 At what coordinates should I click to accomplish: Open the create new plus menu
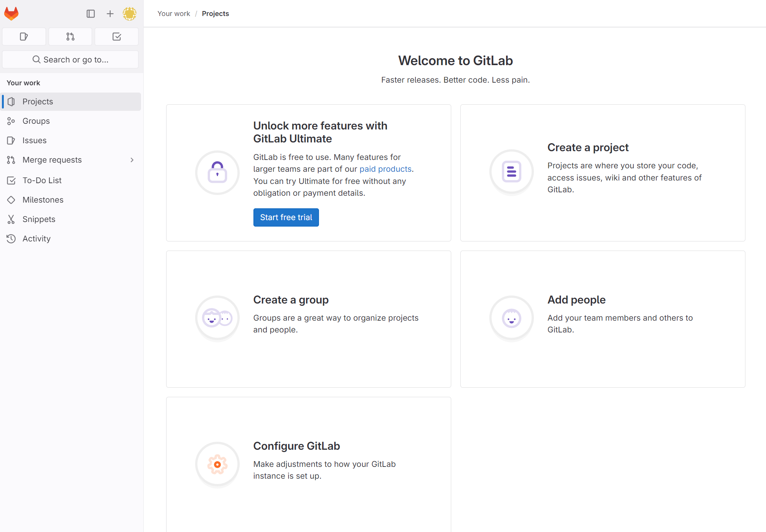click(110, 14)
